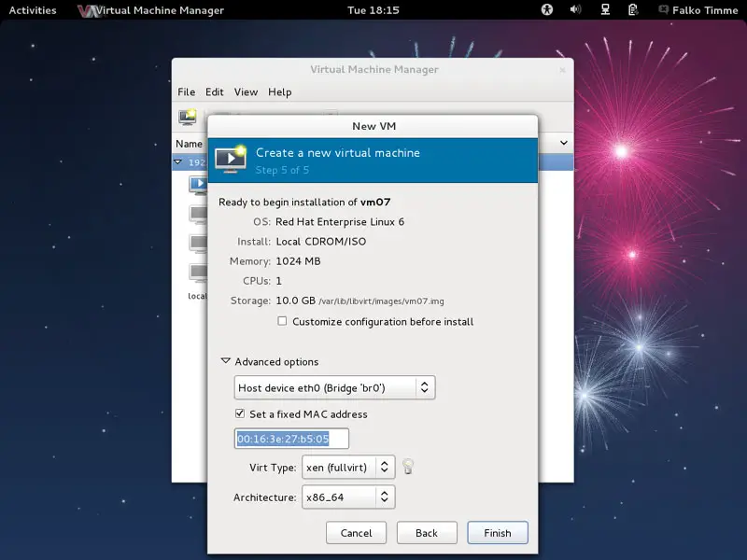747x560 pixels.
Task: Close the Virtual Machine Manager window
Action: (x=562, y=70)
